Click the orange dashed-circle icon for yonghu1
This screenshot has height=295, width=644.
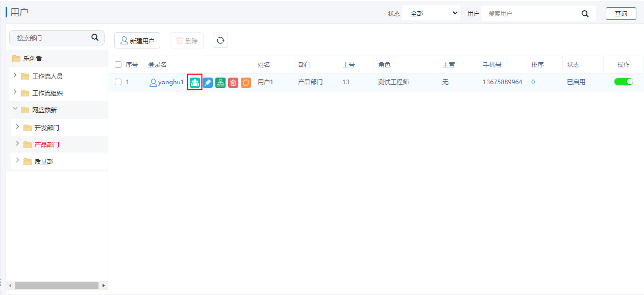point(246,82)
